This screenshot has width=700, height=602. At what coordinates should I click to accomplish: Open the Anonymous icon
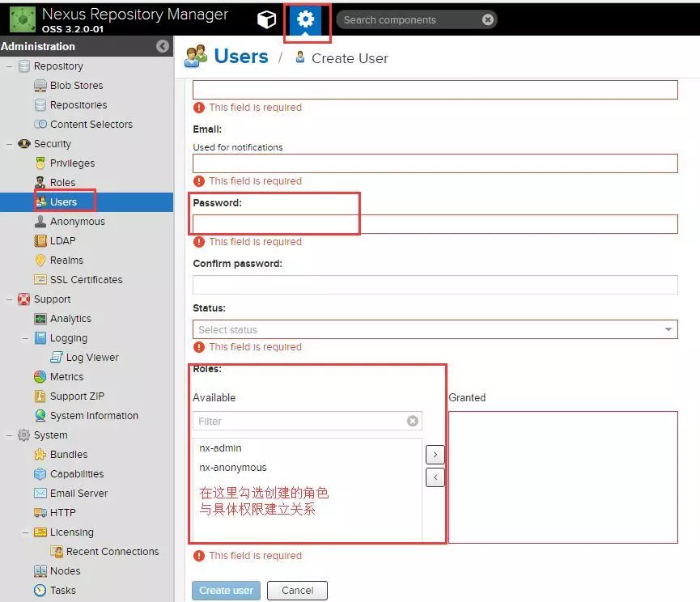tap(40, 221)
